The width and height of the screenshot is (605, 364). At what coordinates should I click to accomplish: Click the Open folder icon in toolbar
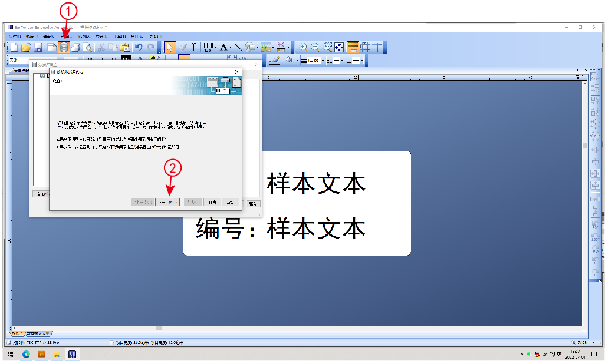click(x=26, y=47)
